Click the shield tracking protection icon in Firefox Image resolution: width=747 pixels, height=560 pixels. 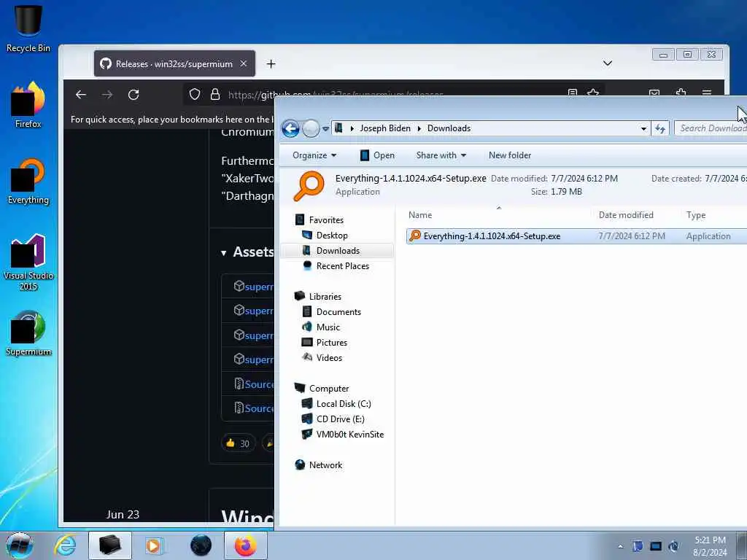pos(194,94)
